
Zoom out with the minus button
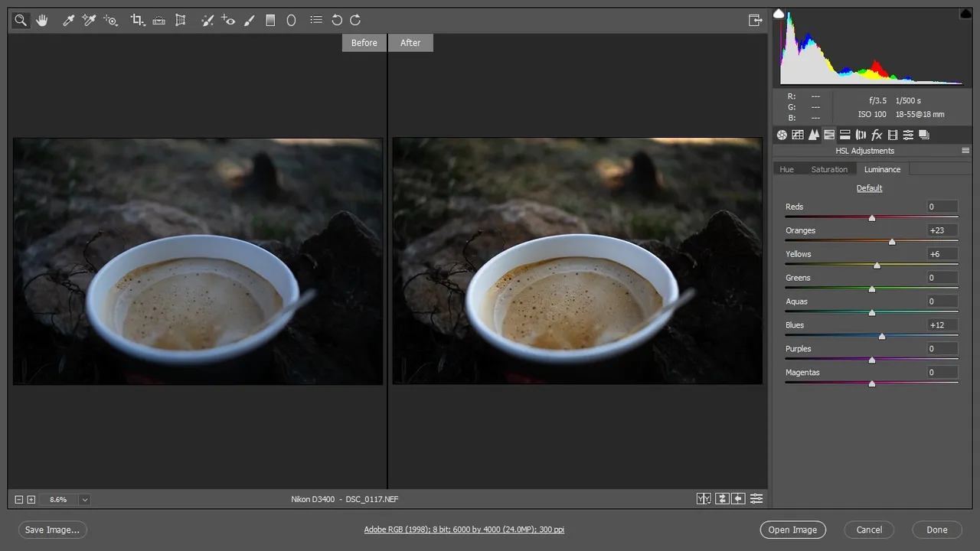click(x=19, y=500)
